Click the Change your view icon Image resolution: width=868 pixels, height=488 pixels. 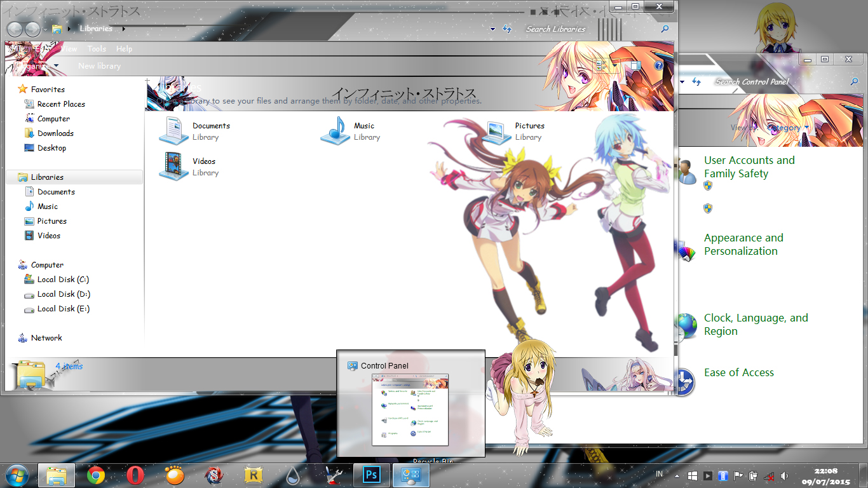click(x=600, y=65)
